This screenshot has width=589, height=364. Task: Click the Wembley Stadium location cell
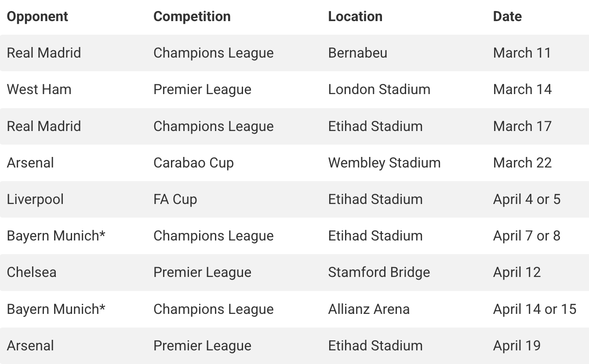coord(384,163)
